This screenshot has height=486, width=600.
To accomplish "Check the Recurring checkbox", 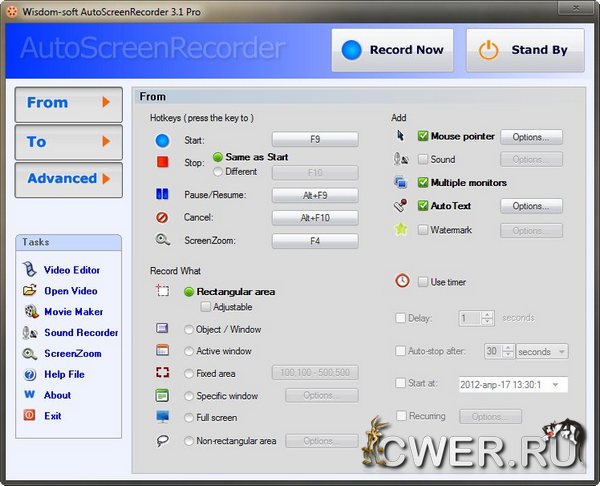I will (x=401, y=416).
